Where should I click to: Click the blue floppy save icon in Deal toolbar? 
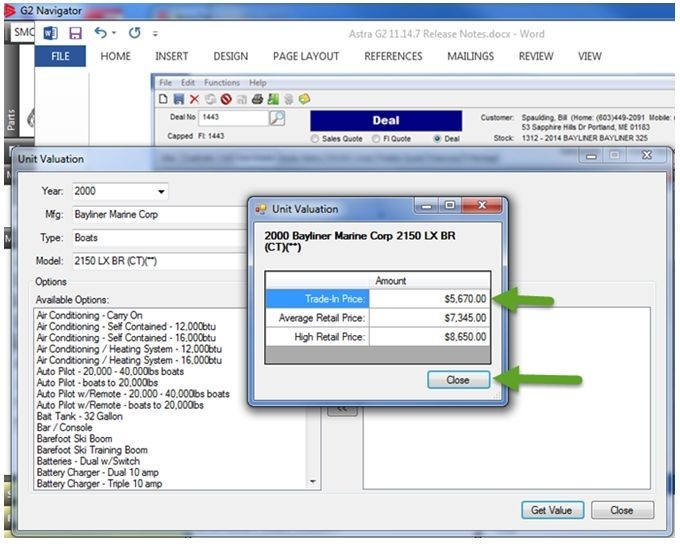pyautogui.click(x=179, y=99)
